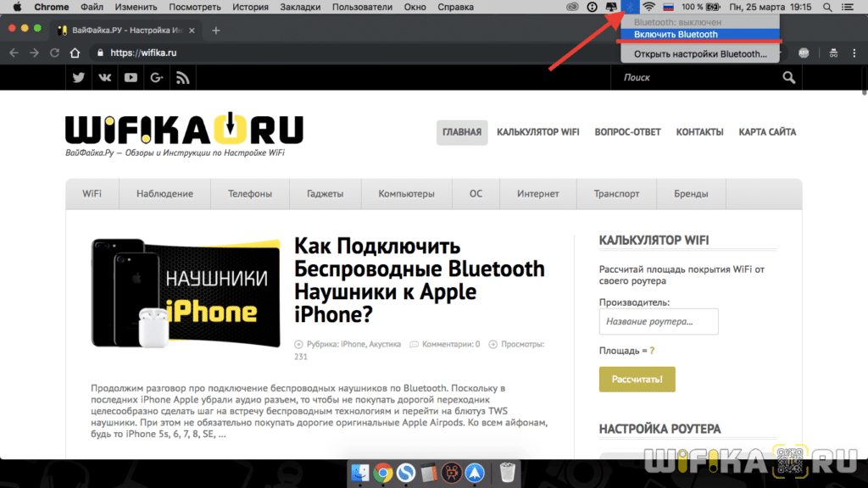The width and height of the screenshot is (868, 488).
Task: Open the Bluetooth headphones article headline
Action: 419,280
